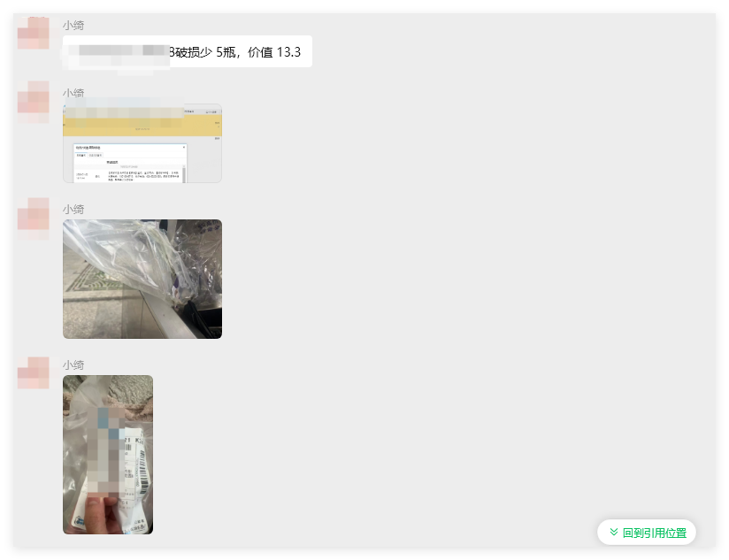Click the avatar beside the plastic bag photo
The width and height of the screenshot is (729, 560).
[x=34, y=216]
